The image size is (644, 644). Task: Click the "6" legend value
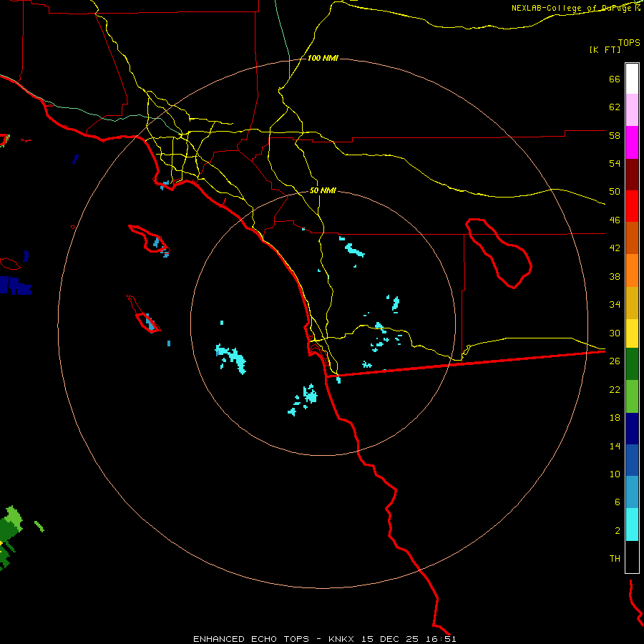point(617,502)
